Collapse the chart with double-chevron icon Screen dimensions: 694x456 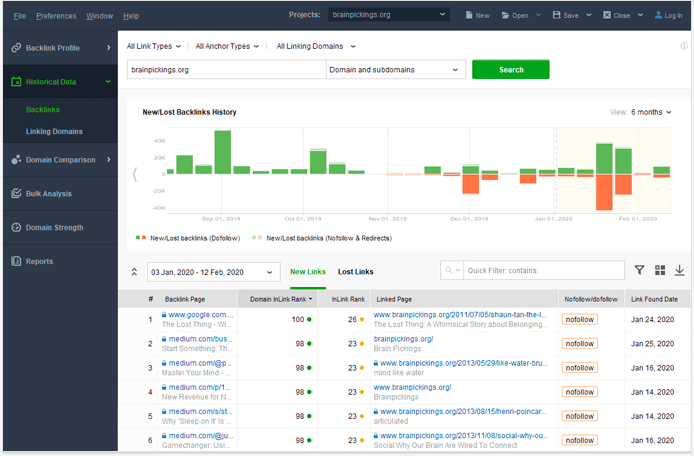135,272
